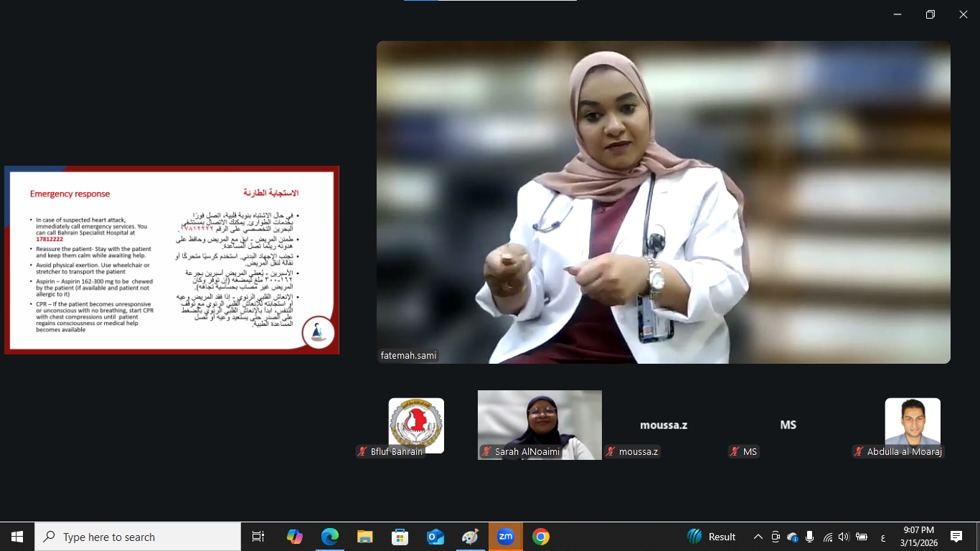Image resolution: width=980 pixels, height=551 pixels.
Task: Open the Wi-Fi network tray icon
Action: [827, 537]
